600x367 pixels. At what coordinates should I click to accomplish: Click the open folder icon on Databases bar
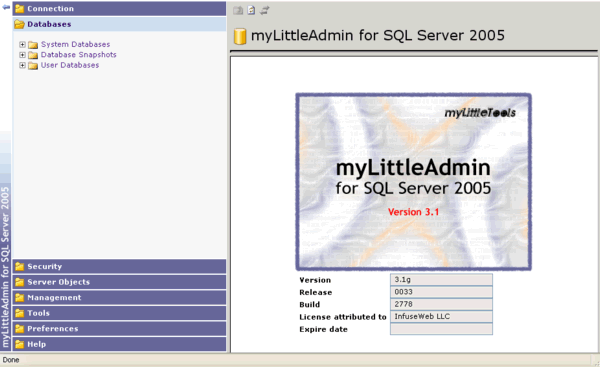click(x=20, y=24)
